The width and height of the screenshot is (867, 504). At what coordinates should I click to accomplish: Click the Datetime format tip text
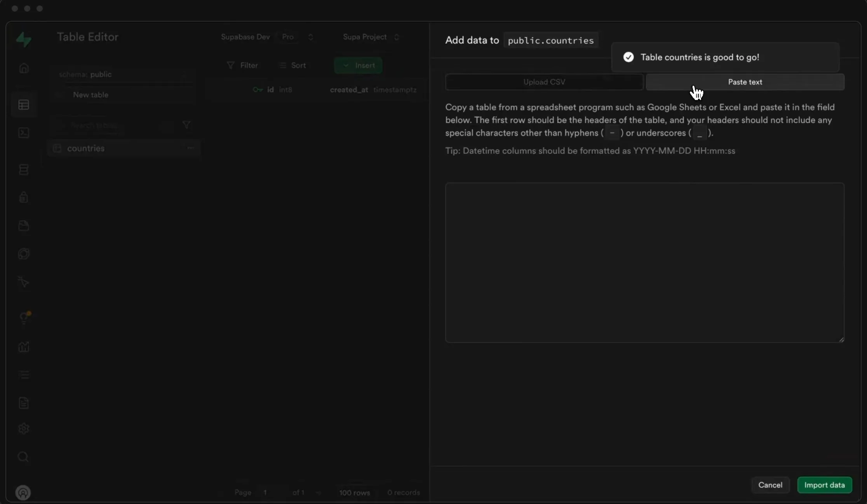click(x=590, y=151)
